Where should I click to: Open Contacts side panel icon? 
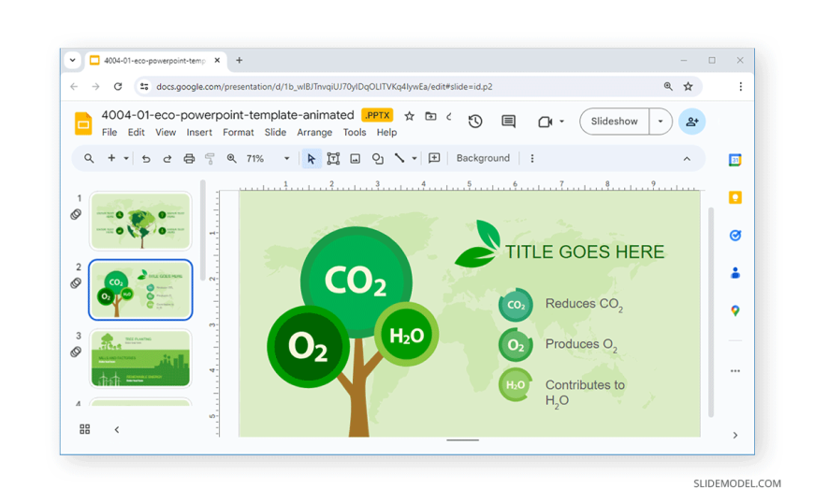735,273
